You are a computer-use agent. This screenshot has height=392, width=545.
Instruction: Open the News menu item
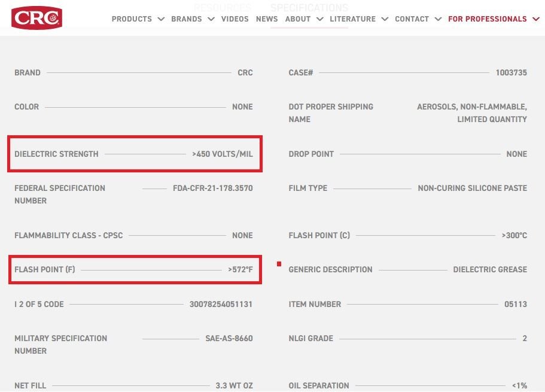(x=267, y=19)
